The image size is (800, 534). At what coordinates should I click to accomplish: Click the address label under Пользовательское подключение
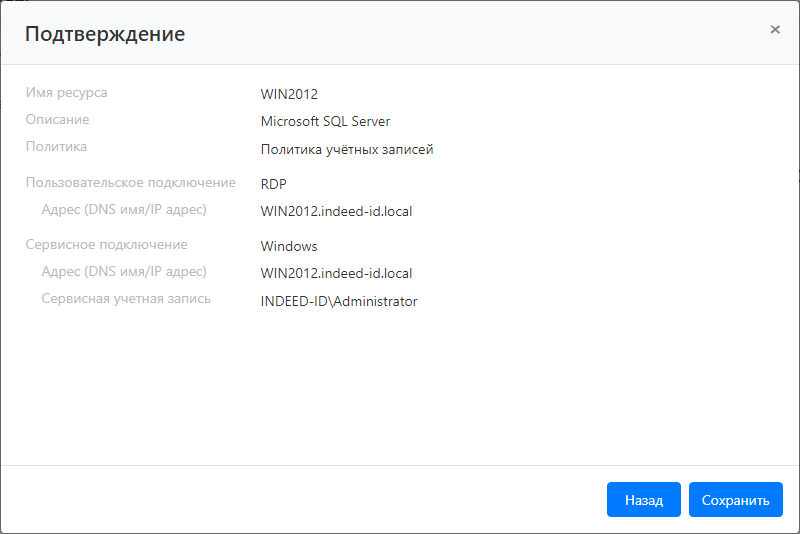[x=124, y=210]
